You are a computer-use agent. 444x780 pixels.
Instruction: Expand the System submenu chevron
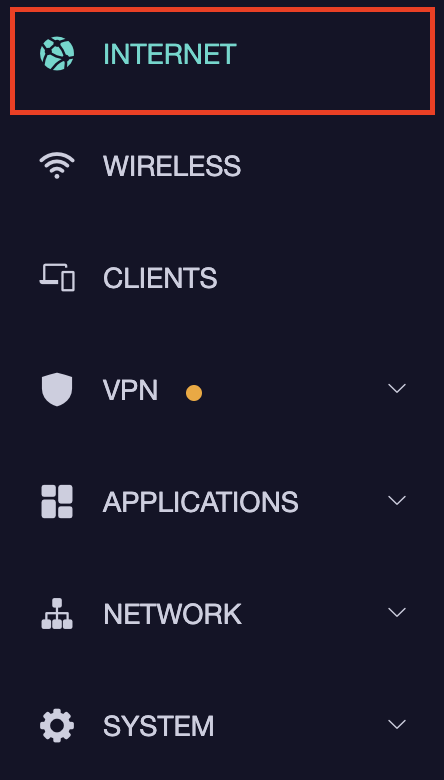[397, 724]
